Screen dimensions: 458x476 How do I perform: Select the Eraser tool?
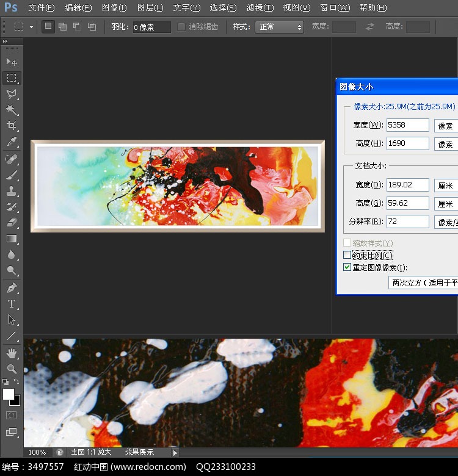click(x=12, y=223)
